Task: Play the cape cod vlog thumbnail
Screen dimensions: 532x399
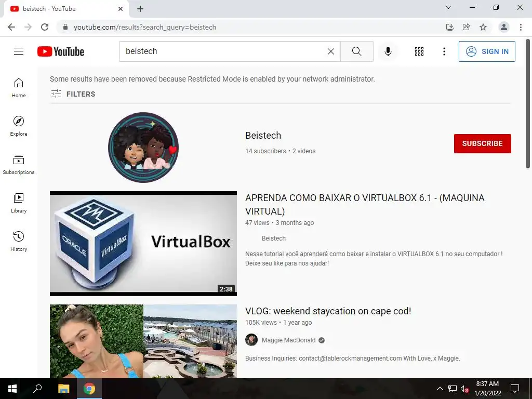Action: (143, 341)
